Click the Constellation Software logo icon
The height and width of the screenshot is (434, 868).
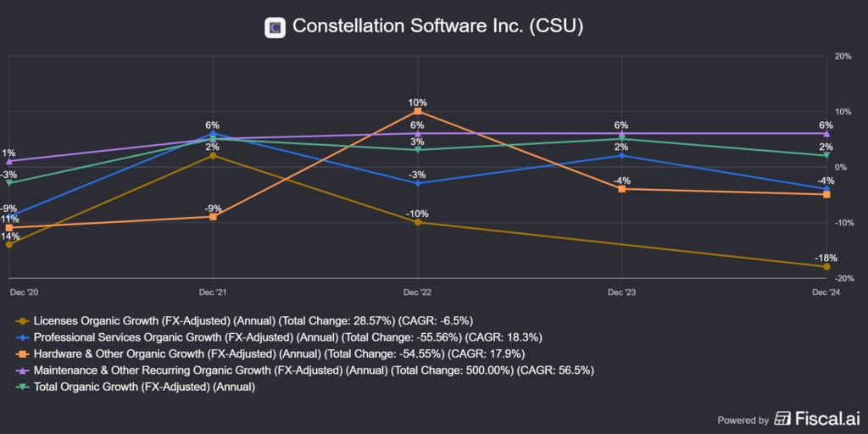(275, 27)
